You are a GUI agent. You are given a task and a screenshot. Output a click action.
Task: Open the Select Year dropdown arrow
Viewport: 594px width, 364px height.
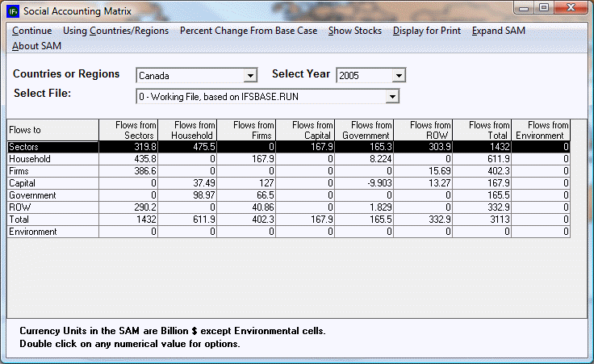click(x=398, y=76)
